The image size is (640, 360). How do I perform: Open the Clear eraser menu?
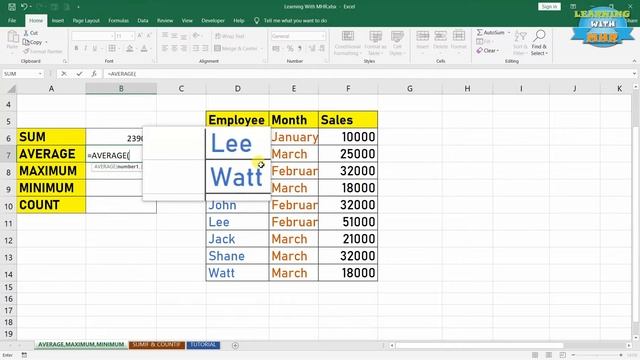(488, 51)
